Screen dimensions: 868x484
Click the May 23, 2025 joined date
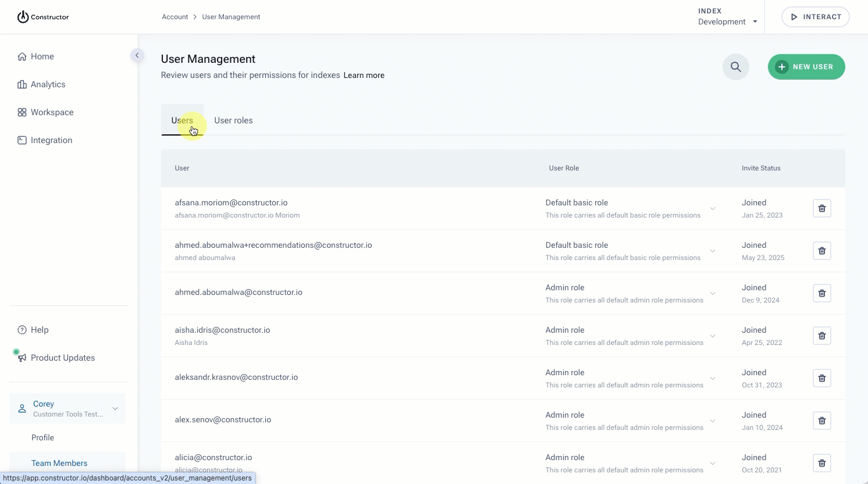tap(763, 258)
